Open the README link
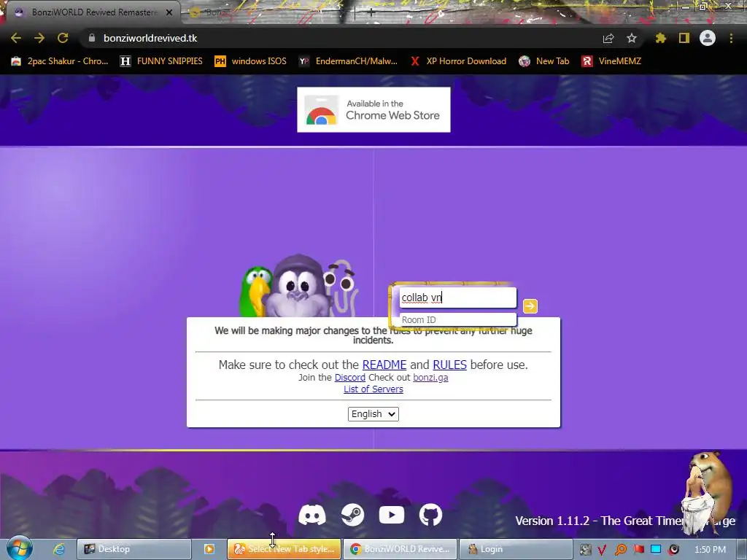Screen dimensions: 747x560 click(384, 365)
